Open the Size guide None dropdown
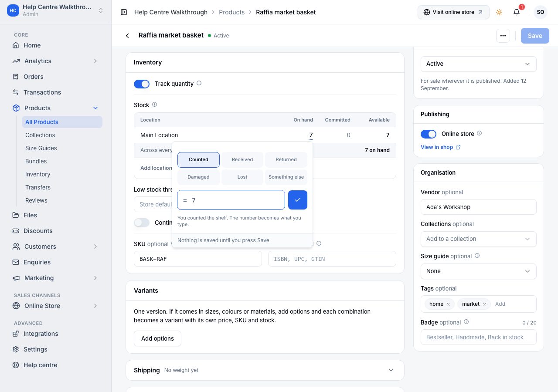This screenshot has width=558, height=392. pyautogui.click(x=479, y=271)
